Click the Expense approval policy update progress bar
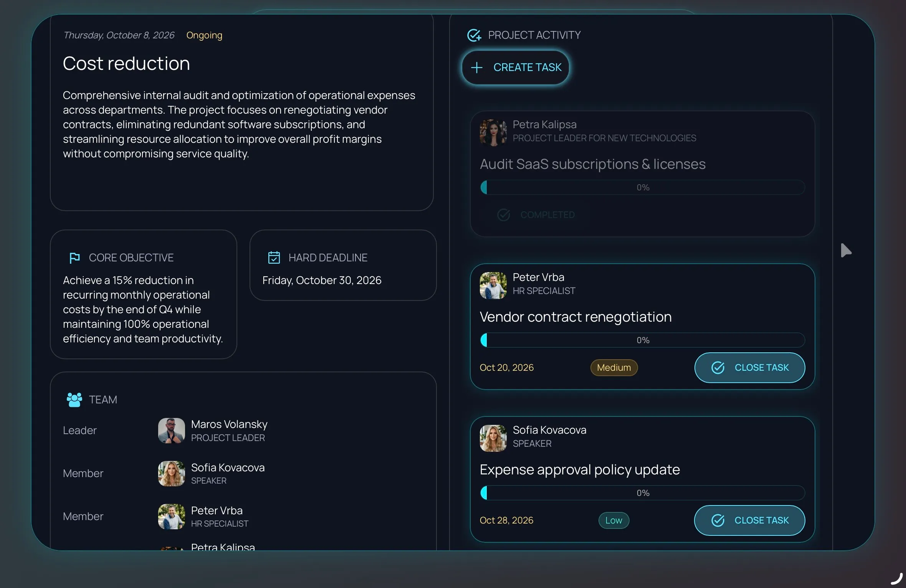906x588 pixels. pos(643,493)
